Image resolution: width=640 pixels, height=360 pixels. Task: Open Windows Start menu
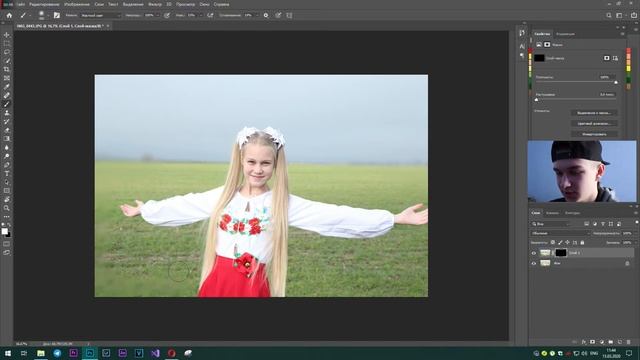point(7,353)
